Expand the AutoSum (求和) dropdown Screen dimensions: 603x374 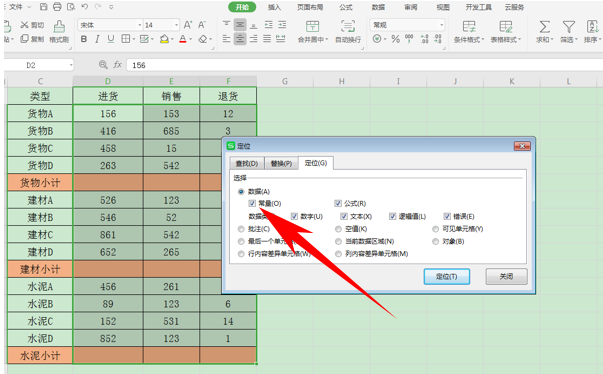point(551,39)
